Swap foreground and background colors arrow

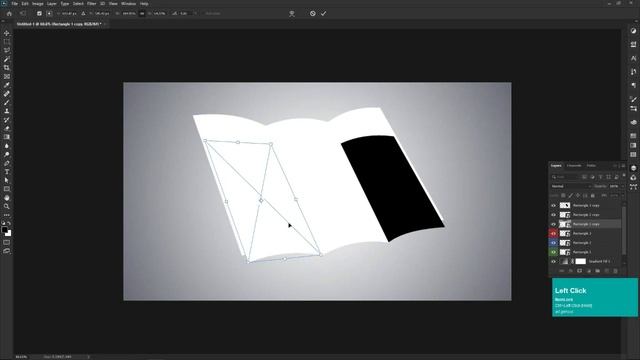[9, 224]
